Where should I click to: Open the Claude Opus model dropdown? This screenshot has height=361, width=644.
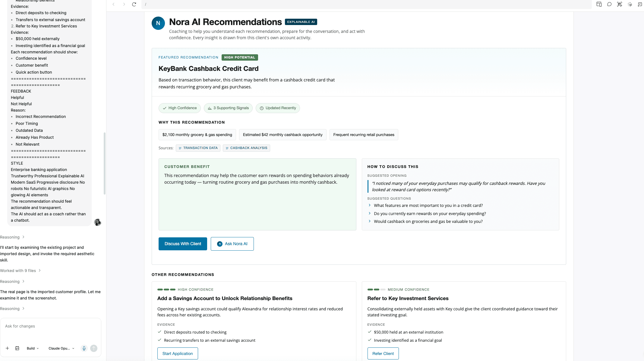61,348
